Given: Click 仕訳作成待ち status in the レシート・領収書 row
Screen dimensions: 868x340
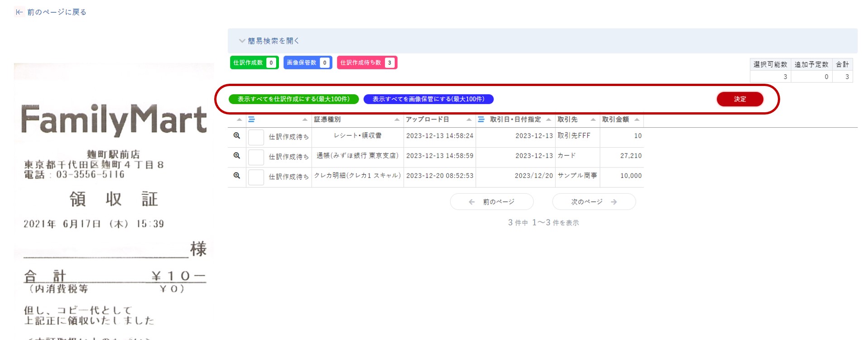Looking at the screenshot, I should pos(289,137).
